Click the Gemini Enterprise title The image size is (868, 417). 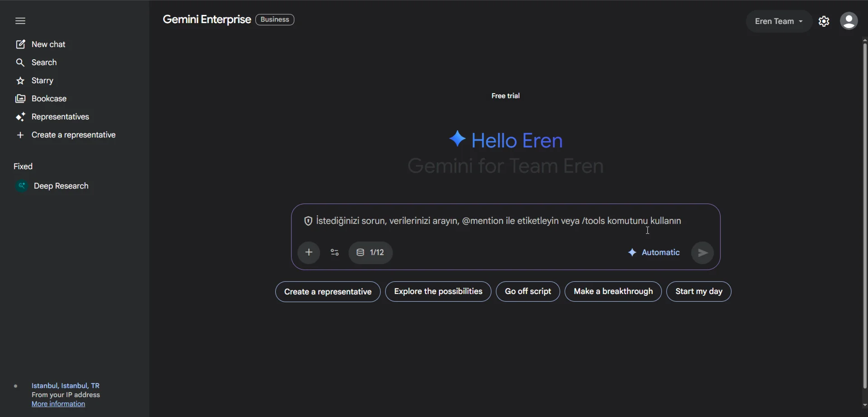207,20
